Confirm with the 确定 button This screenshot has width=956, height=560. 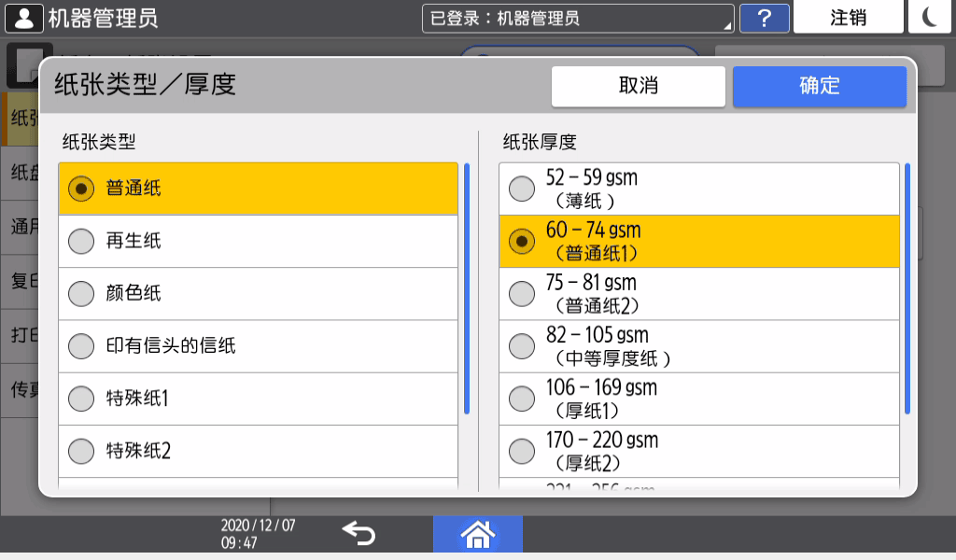[x=819, y=86]
